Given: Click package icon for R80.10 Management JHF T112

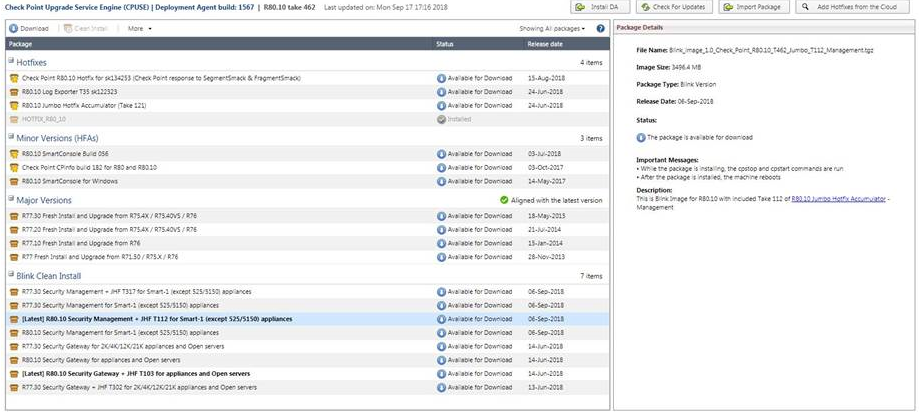Looking at the screenshot, I should 14,319.
